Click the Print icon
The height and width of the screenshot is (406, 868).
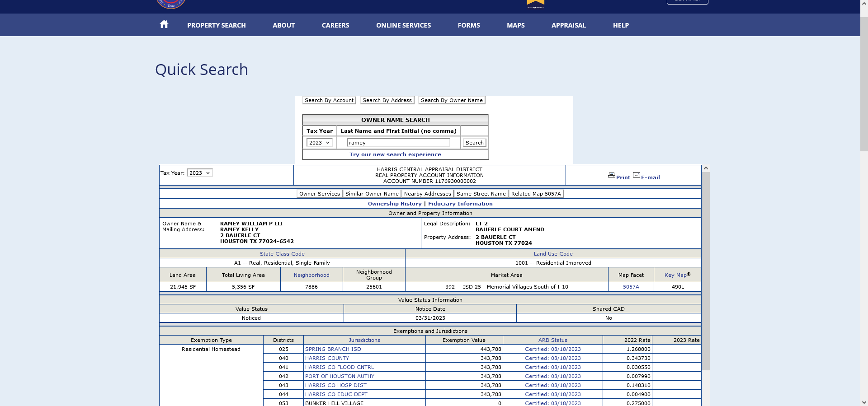point(611,175)
